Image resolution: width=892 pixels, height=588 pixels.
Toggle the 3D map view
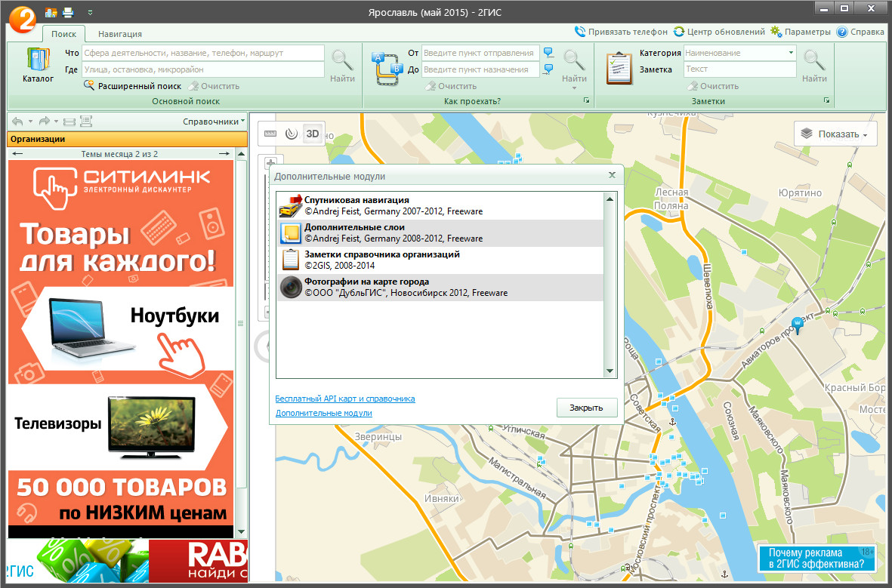click(x=313, y=134)
